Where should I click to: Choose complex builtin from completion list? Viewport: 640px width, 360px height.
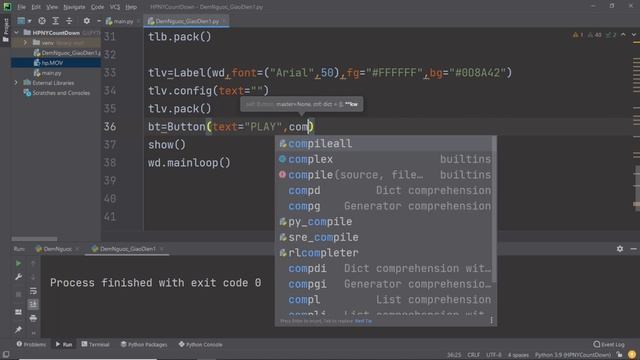pos(385,159)
